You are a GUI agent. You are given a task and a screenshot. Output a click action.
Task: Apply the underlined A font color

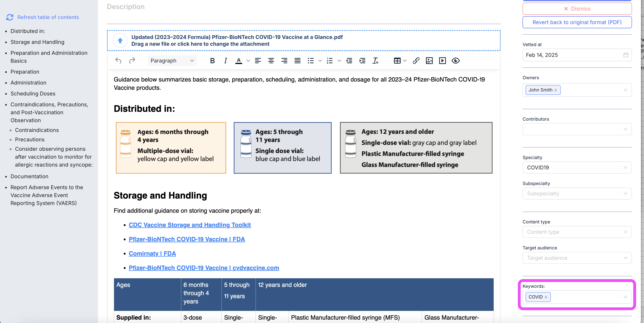pyautogui.click(x=239, y=61)
